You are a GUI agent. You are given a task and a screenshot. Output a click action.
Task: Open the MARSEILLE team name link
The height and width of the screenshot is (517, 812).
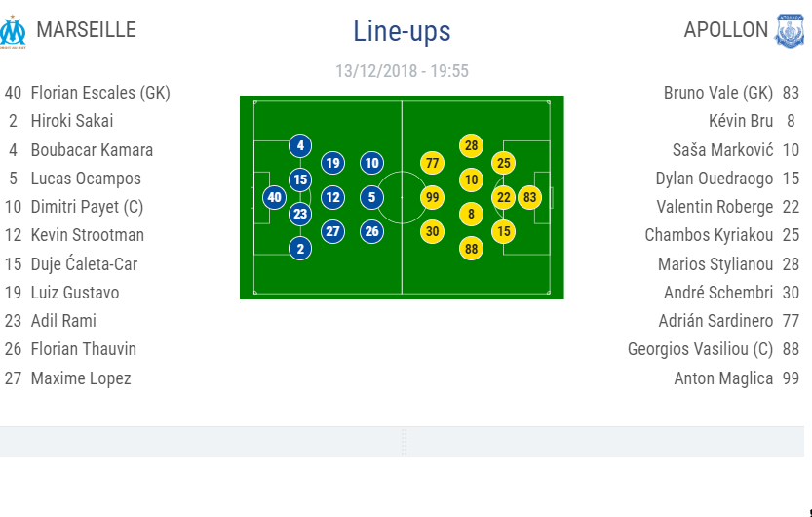coord(86,30)
